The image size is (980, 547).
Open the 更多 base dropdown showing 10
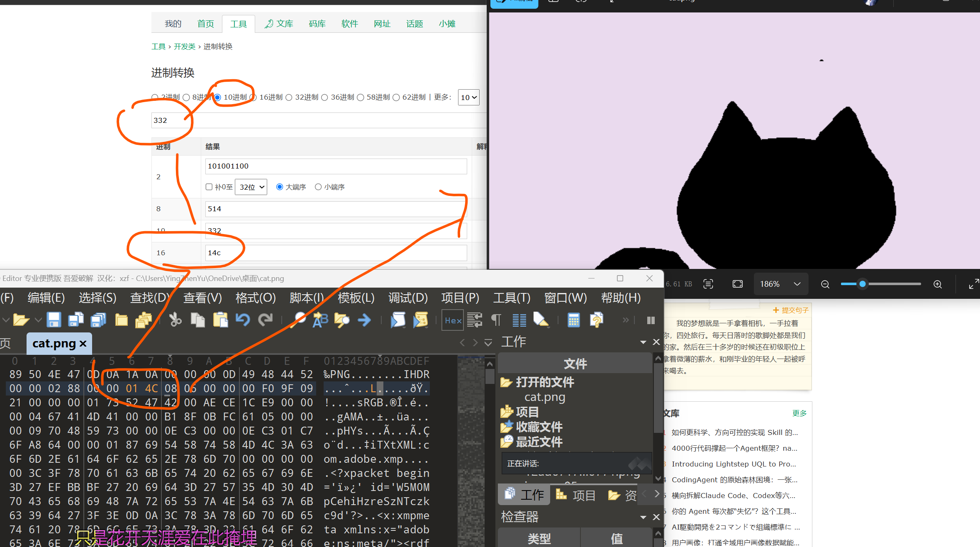(x=468, y=98)
